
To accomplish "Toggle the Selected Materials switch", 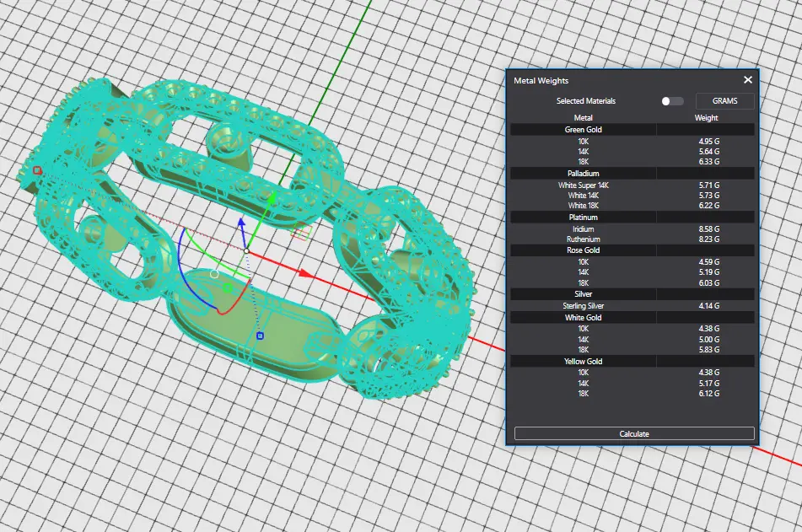I will point(671,101).
